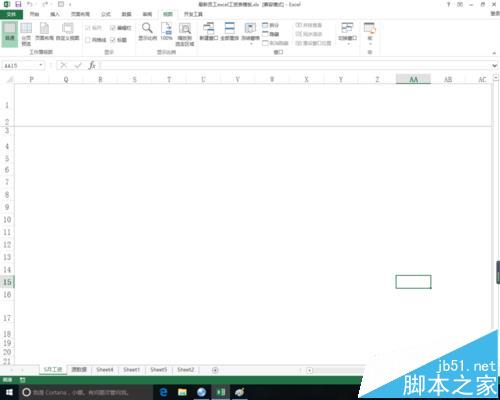This screenshot has height=400, width=500.
Task: Expand the formula bar
Action: pyautogui.click(x=495, y=66)
